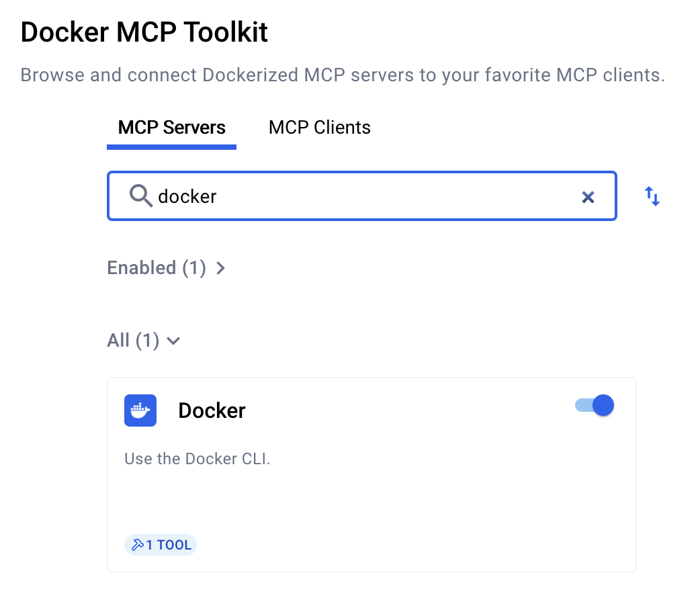Switch to the MCP Clients tab
This screenshot has width=700, height=610.
[x=320, y=128]
